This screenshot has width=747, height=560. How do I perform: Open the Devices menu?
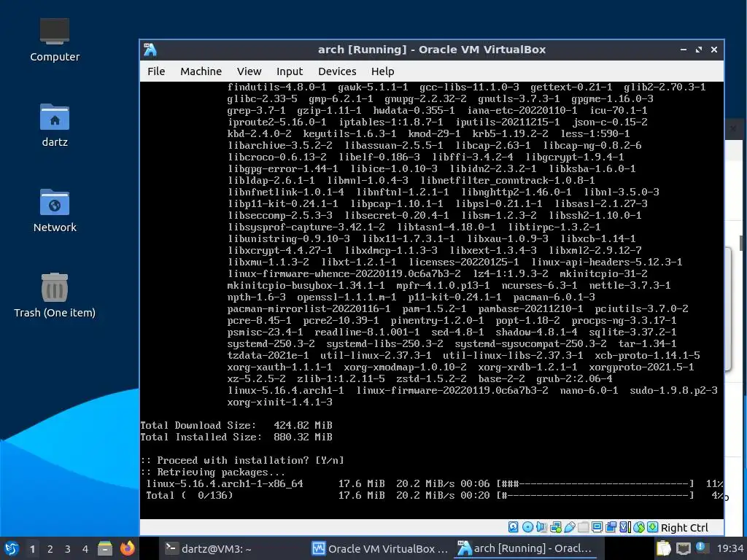[337, 71]
